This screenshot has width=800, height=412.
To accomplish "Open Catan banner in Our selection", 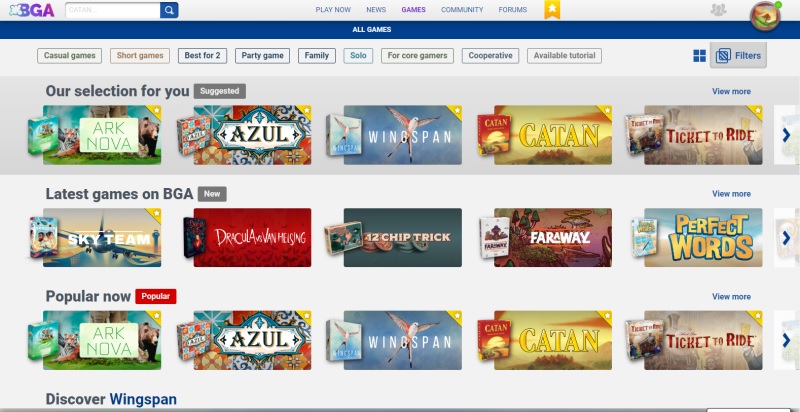I will 553,135.
